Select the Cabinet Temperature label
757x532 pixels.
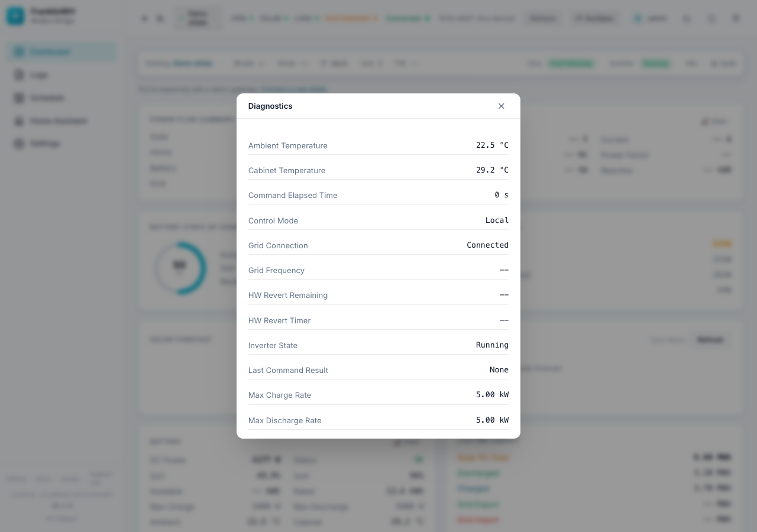point(287,170)
